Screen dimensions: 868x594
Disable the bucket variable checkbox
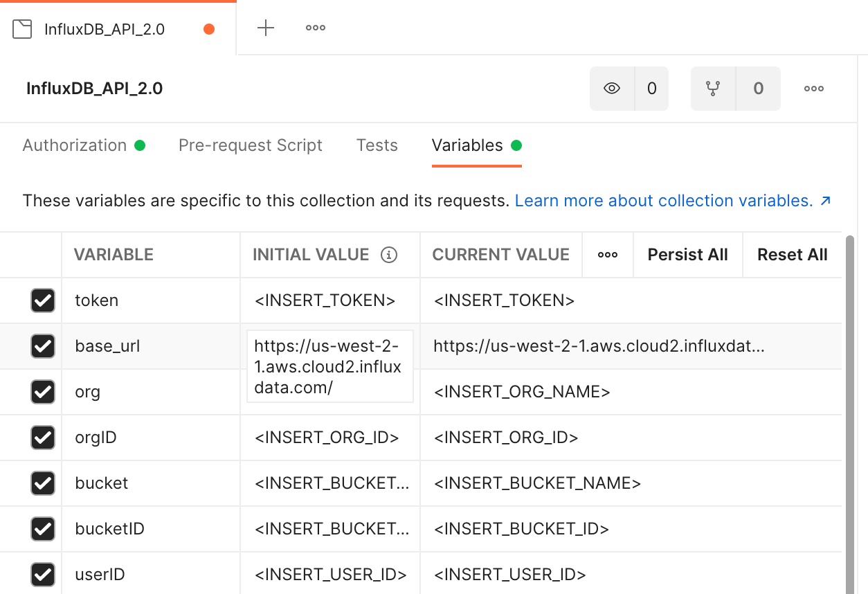(43, 483)
